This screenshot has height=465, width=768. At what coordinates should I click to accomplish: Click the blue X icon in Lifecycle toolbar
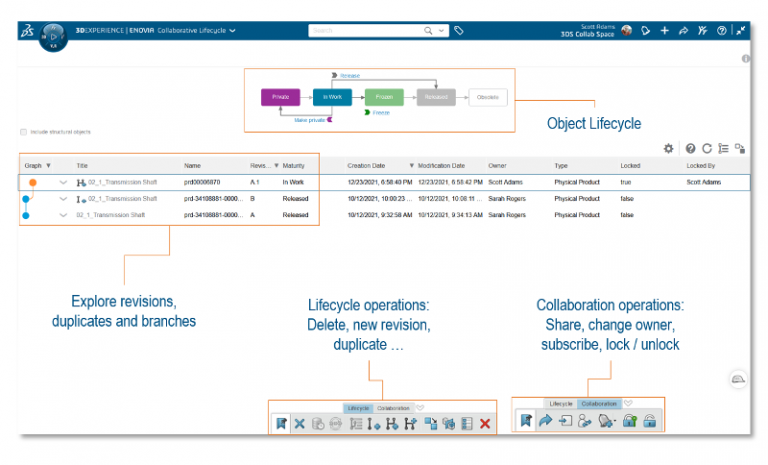coord(300,424)
